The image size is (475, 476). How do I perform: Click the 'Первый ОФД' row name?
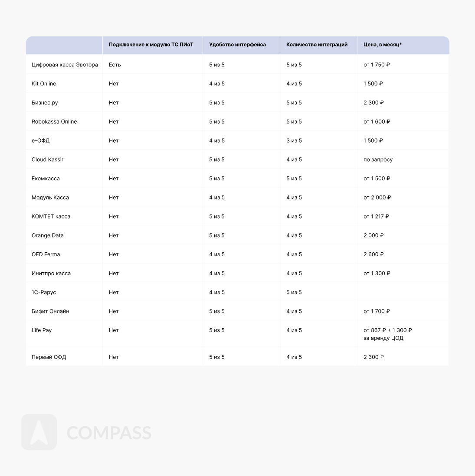[49, 357]
